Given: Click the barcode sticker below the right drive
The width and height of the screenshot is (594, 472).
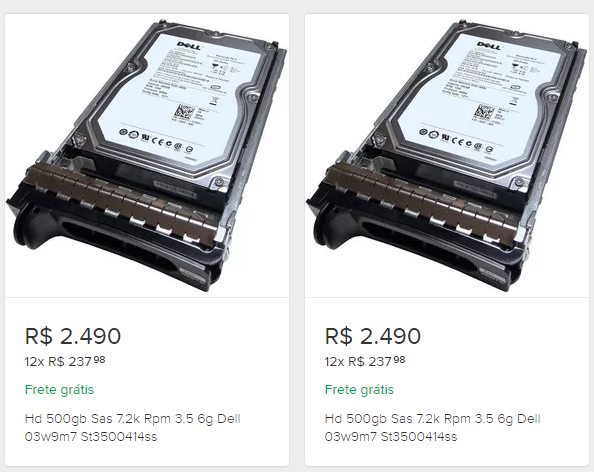Looking at the screenshot, I should point(475,189).
